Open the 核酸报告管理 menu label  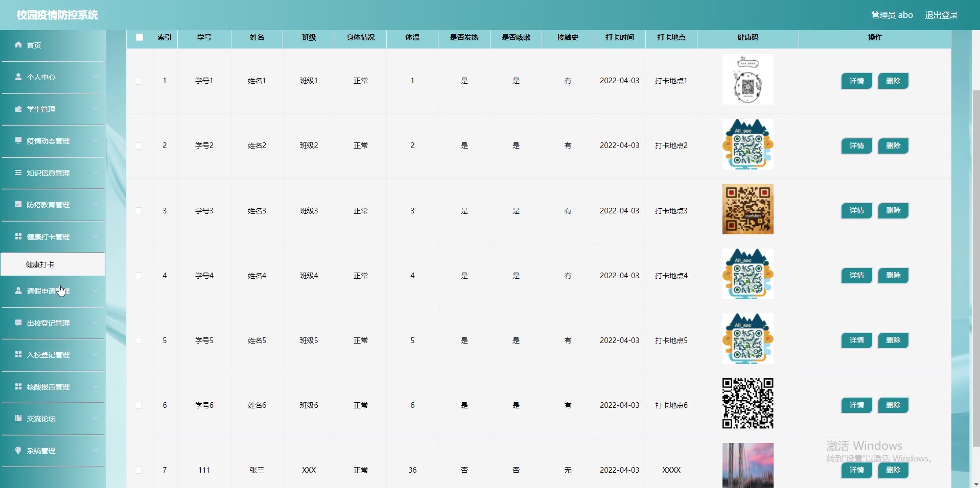(x=48, y=387)
